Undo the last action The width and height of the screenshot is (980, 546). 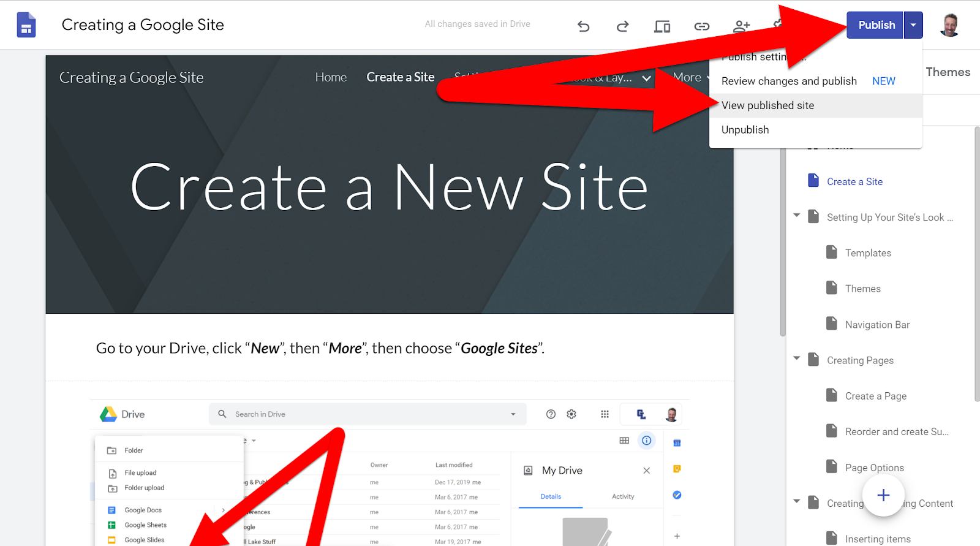pos(584,26)
